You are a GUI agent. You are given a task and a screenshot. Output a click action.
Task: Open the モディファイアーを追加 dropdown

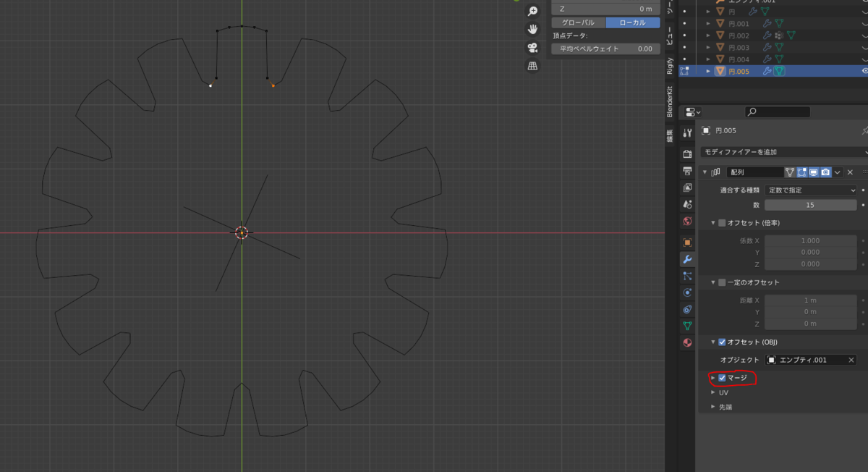pos(784,152)
